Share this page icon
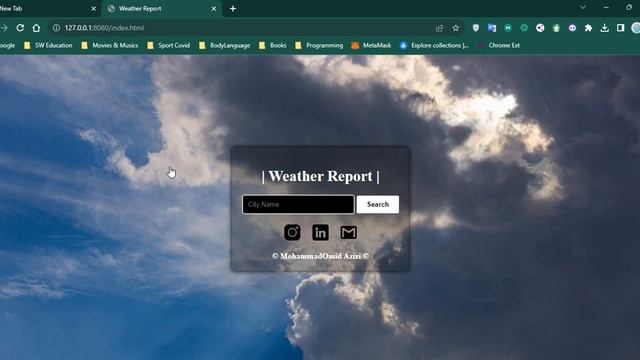This screenshot has width=640, height=360. [x=440, y=28]
